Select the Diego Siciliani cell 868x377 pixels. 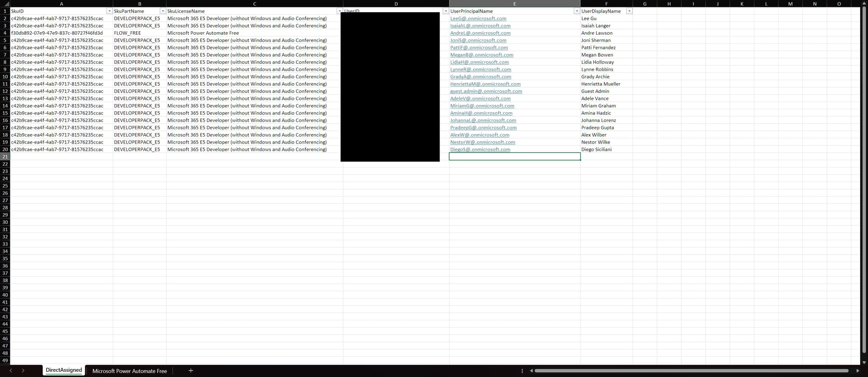[x=606, y=150]
